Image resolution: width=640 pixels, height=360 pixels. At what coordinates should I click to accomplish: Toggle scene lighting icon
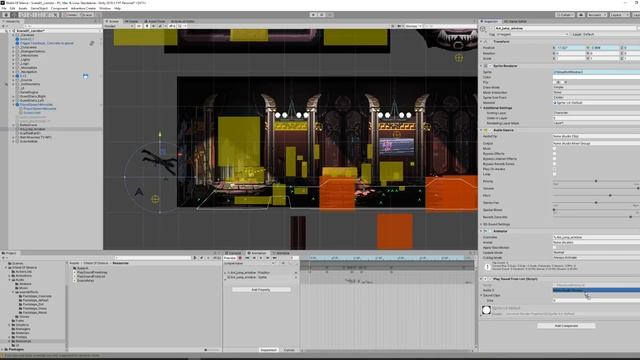(147, 26)
